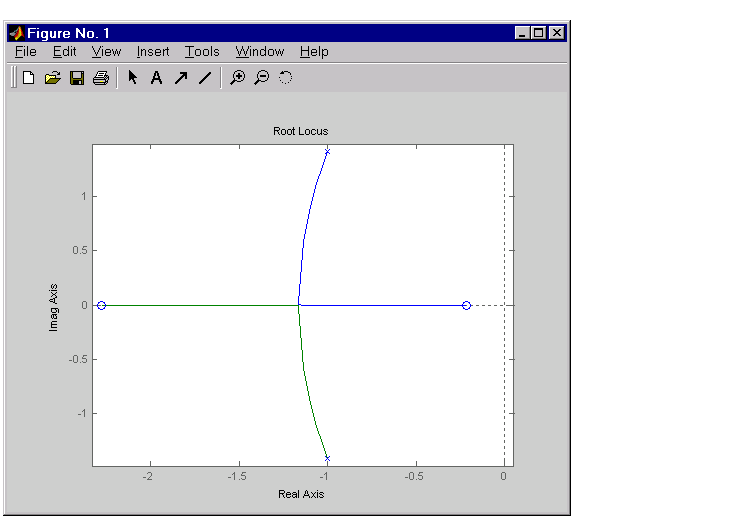Save the figure using the disk icon
750x522 pixels.
(x=77, y=78)
